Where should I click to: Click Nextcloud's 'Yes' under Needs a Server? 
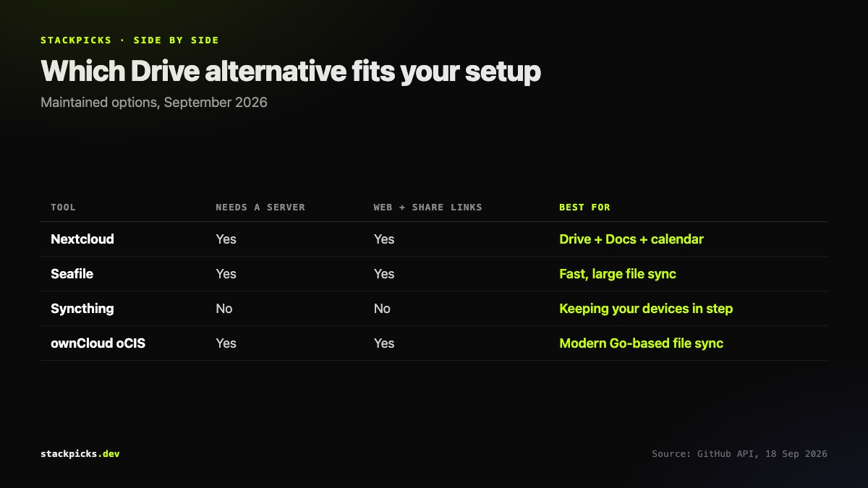pos(226,239)
